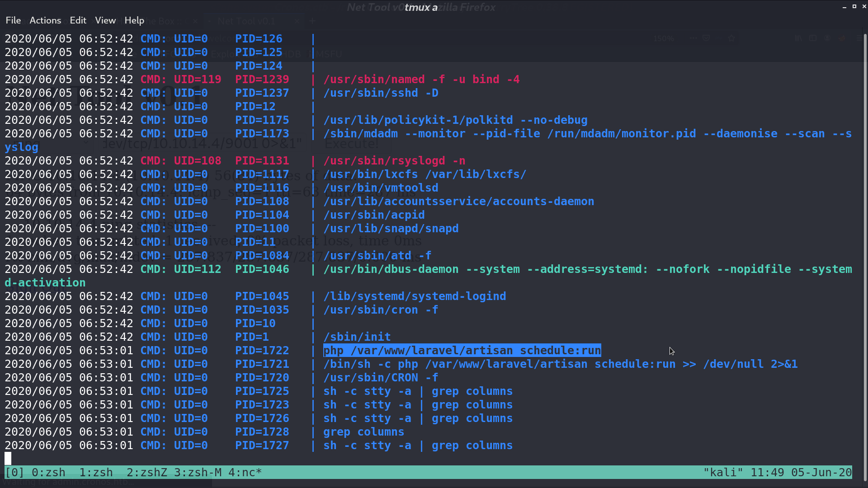Select tmux window 0:zsh in status bar
The width and height of the screenshot is (868, 488).
(x=48, y=473)
